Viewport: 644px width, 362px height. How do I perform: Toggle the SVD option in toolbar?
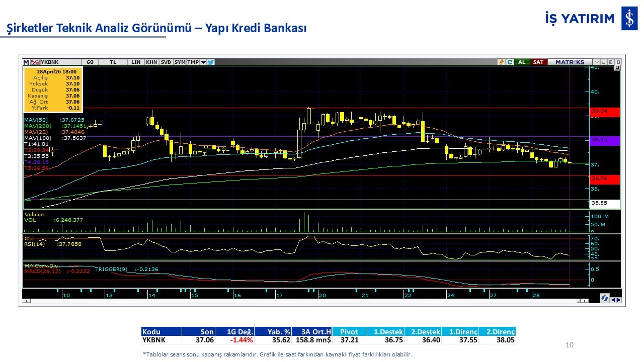pyautogui.click(x=166, y=62)
